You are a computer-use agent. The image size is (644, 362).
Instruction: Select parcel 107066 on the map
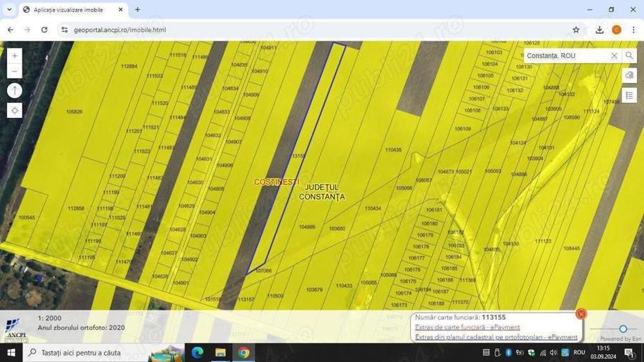pyautogui.click(x=263, y=271)
